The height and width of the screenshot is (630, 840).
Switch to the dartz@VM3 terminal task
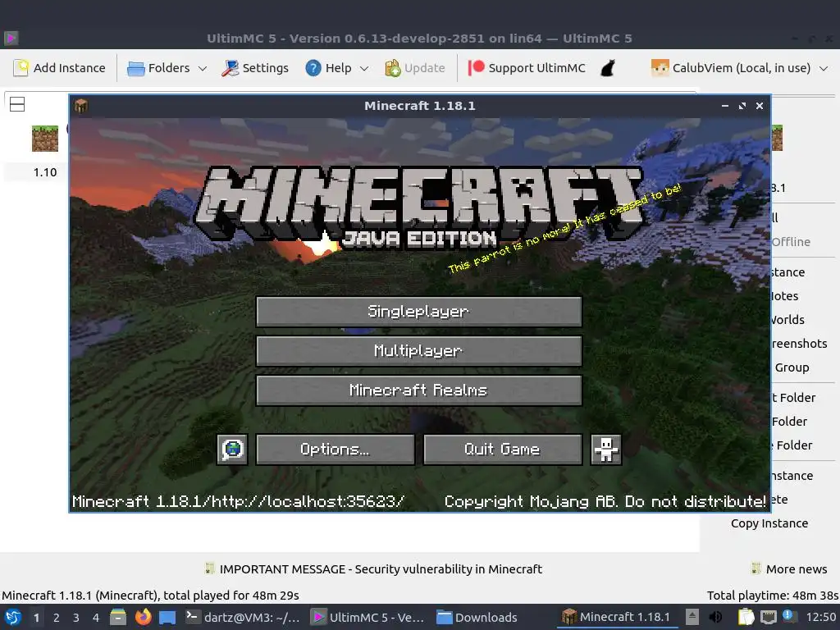coord(243,617)
